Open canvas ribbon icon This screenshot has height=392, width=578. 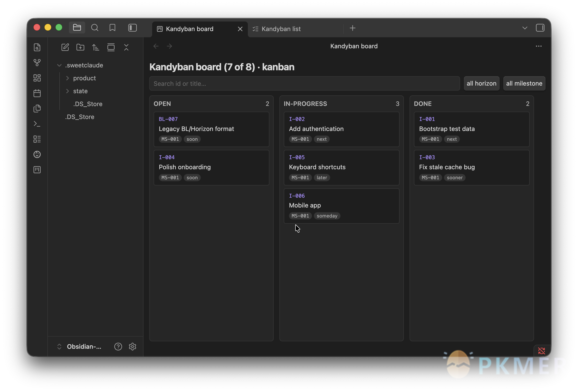click(x=37, y=78)
